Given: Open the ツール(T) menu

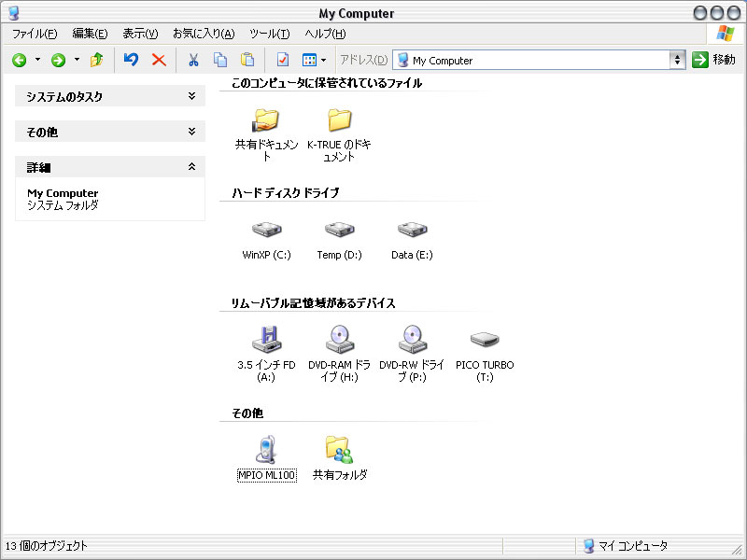Looking at the screenshot, I should point(269,34).
